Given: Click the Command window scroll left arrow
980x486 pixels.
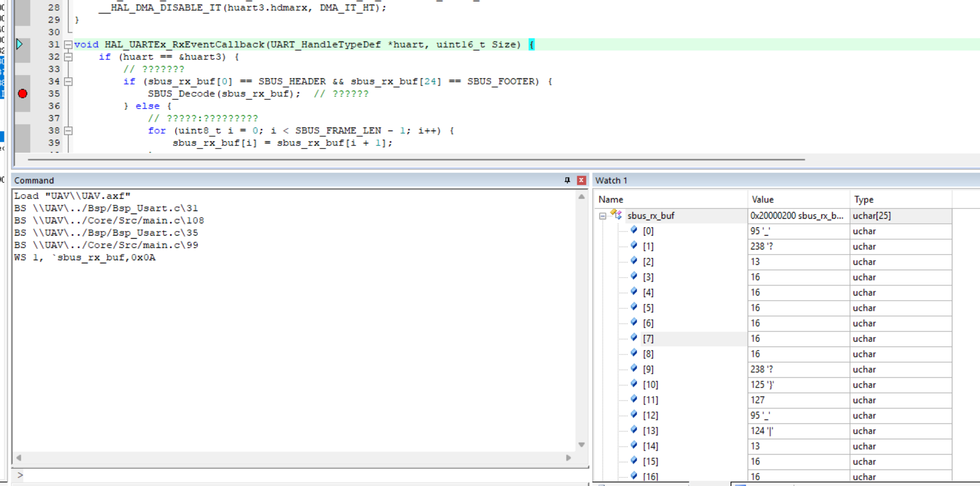Looking at the screenshot, I should tap(19, 458).
